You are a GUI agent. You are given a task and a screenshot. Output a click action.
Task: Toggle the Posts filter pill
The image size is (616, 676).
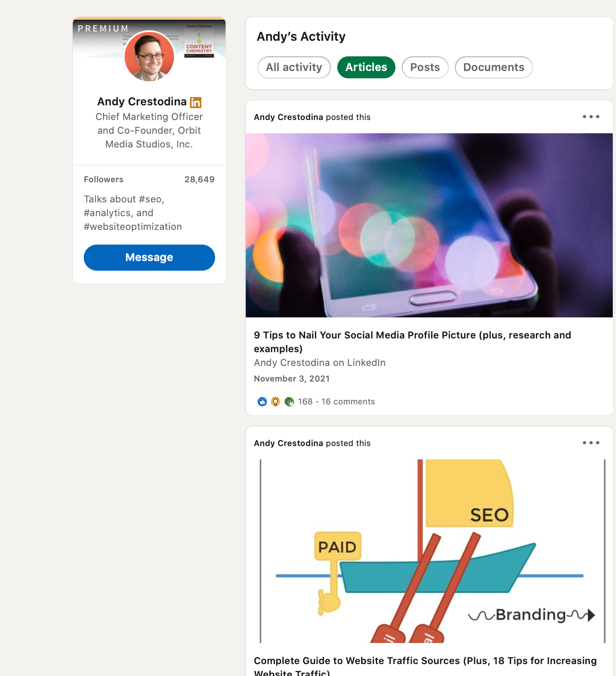(x=425, y=67)
